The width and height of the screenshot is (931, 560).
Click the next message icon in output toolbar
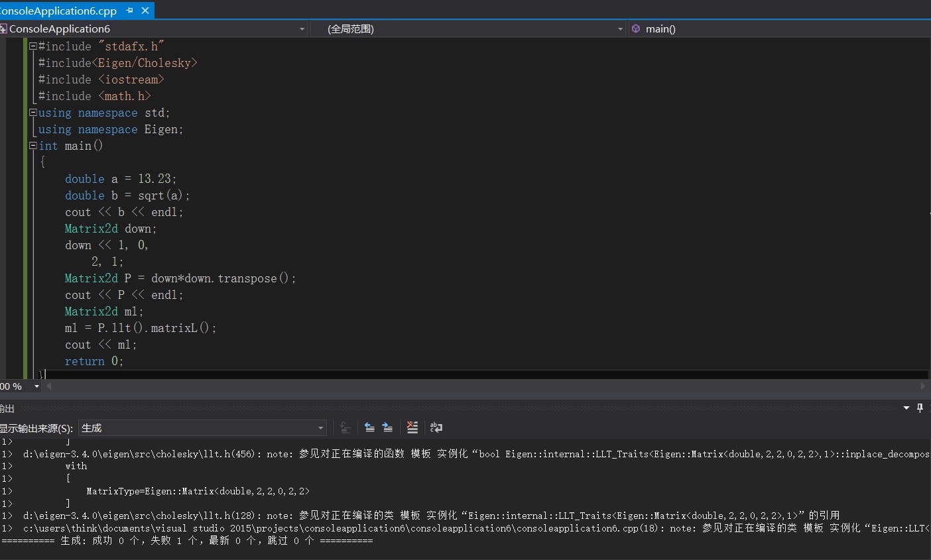pos(386,428)
